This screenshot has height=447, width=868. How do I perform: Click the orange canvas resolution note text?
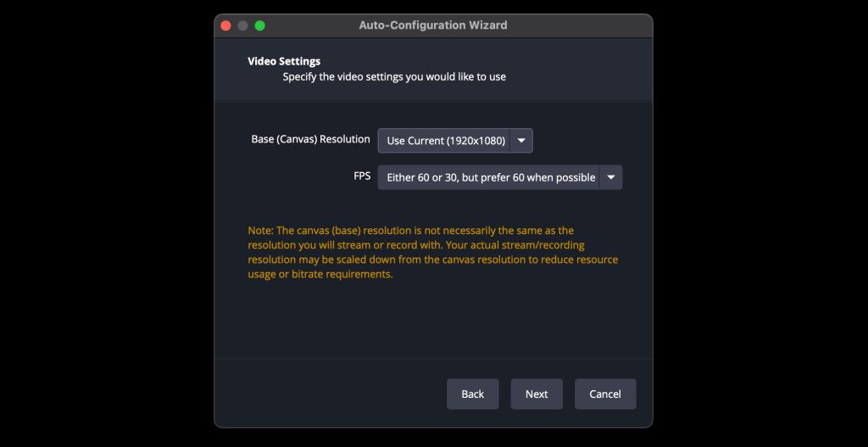(433, 252)
